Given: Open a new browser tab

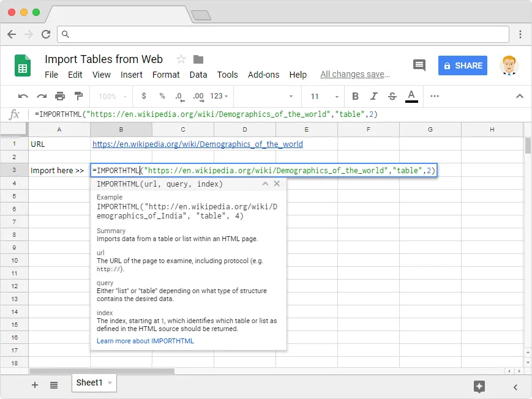Looking at the screenshot, I should 201,15.
